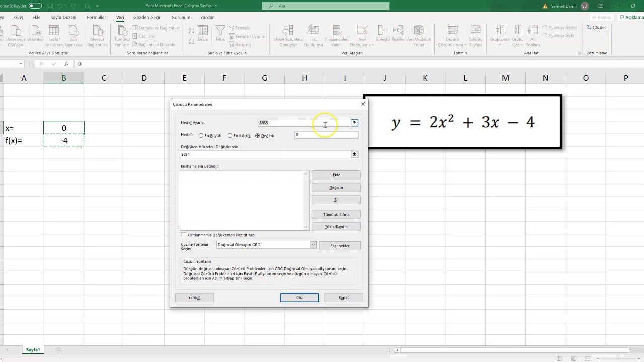This screenshot has height=362, width=644.
Task: Click the Tablo/Aralık'tan icon
Action: click(54, 35)
